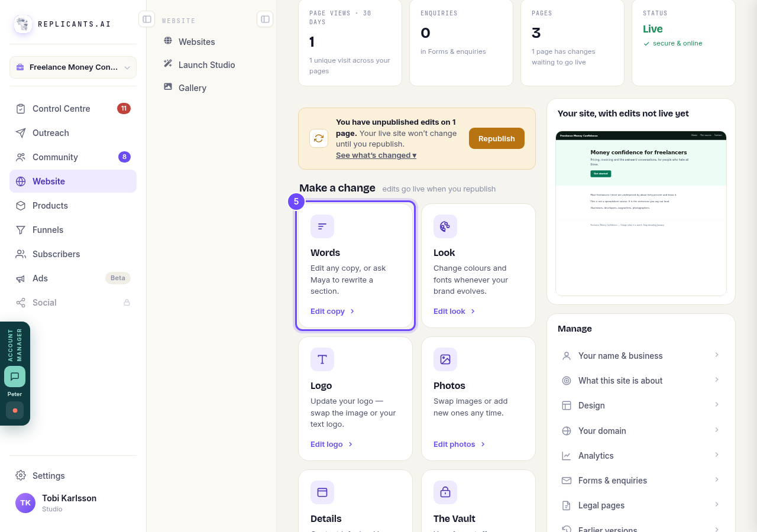Click The Vault card lock icon
The height and width of the screenshot is (532, 757).
(445, 492)
